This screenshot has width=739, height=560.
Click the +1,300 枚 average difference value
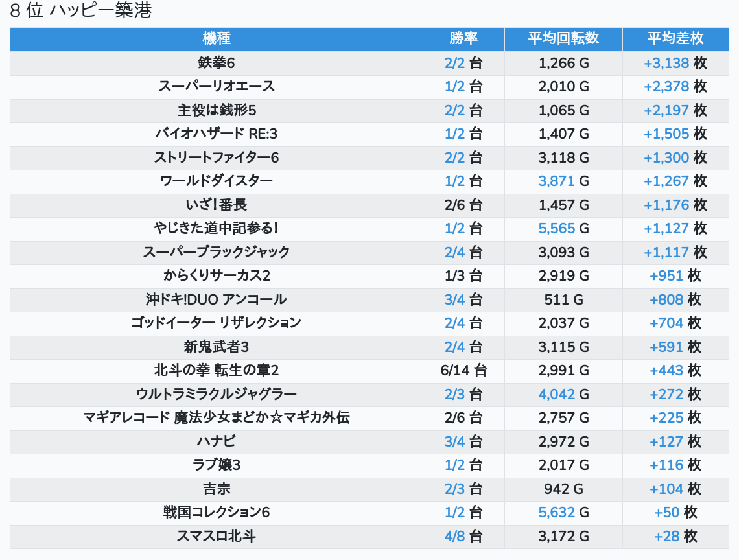[675, 157]
